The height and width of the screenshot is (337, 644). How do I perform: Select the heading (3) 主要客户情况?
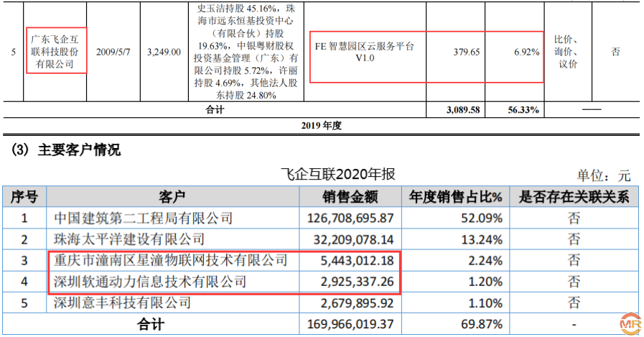pos(66,149)
